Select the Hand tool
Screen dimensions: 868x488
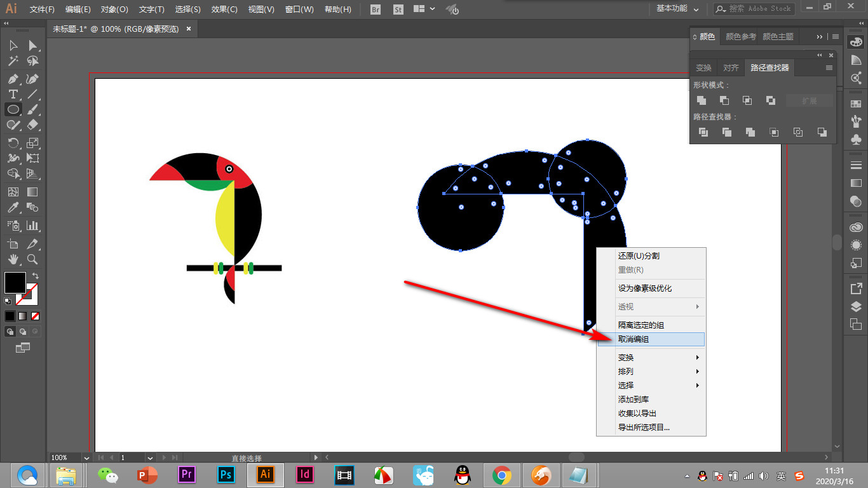(13, 259)
